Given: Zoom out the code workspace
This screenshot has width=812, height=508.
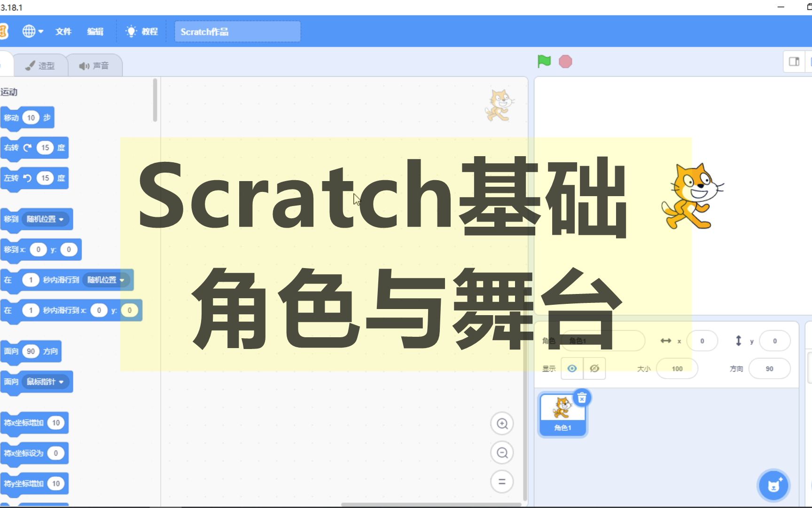Looking at the screenshot, I should pos(502,452).
